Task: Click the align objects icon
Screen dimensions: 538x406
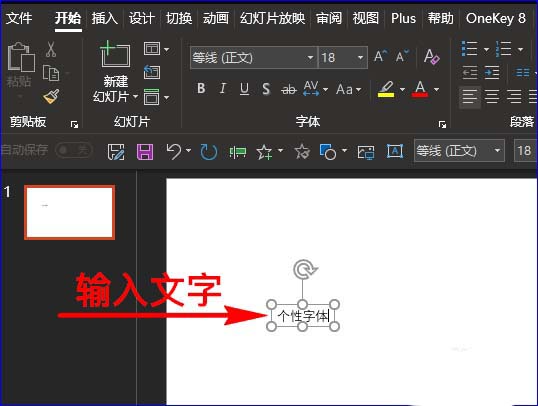Action: coord(238,152)
